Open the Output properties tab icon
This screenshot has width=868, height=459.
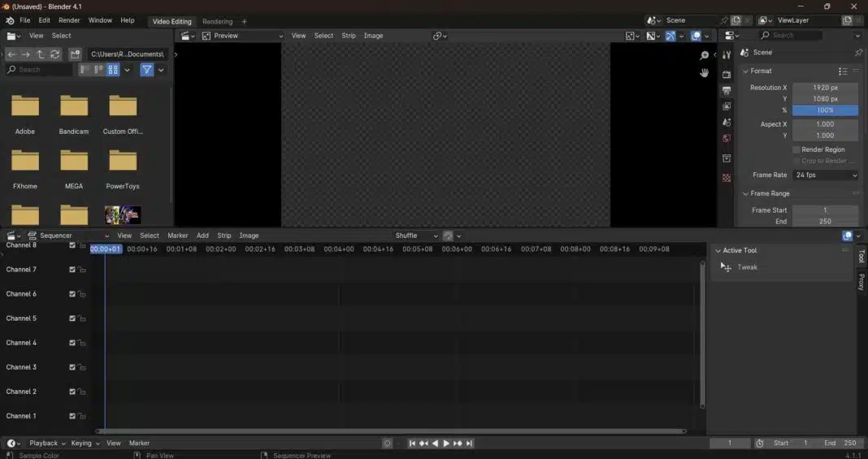click(727, 90)
